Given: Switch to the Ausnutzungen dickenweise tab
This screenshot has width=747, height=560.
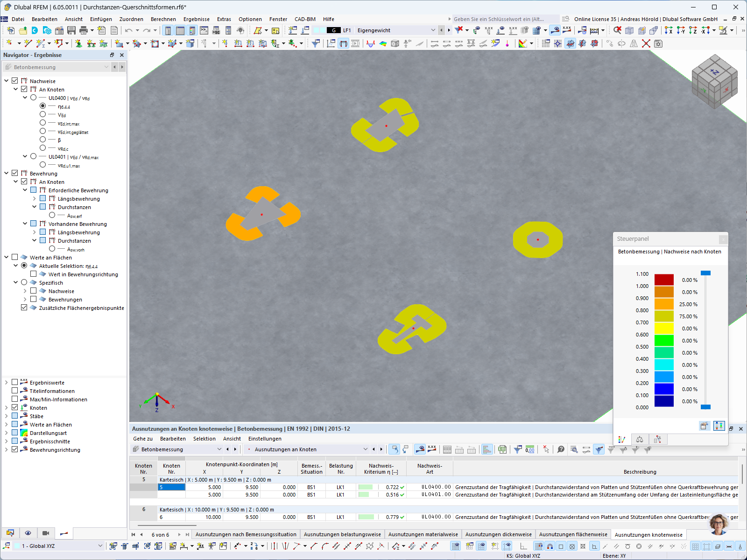Looking at the screenshot, I should click(x=498, y=534).
